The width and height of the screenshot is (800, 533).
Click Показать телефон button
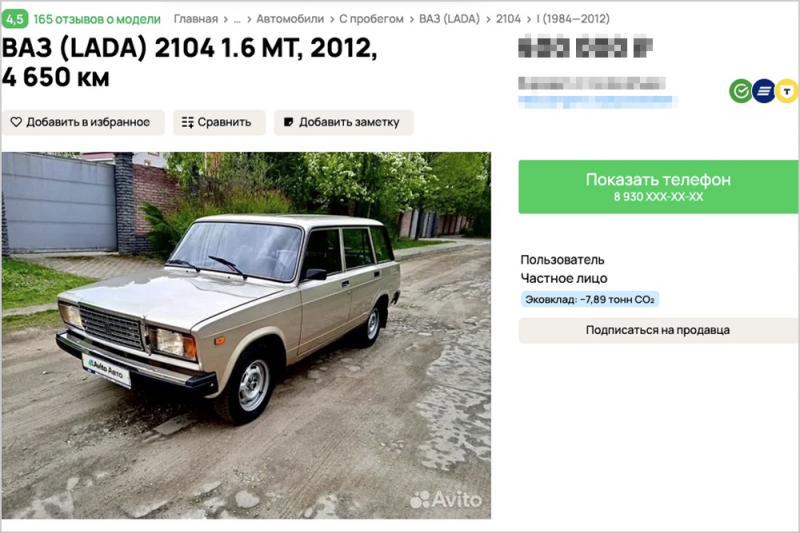pos(659,187)
